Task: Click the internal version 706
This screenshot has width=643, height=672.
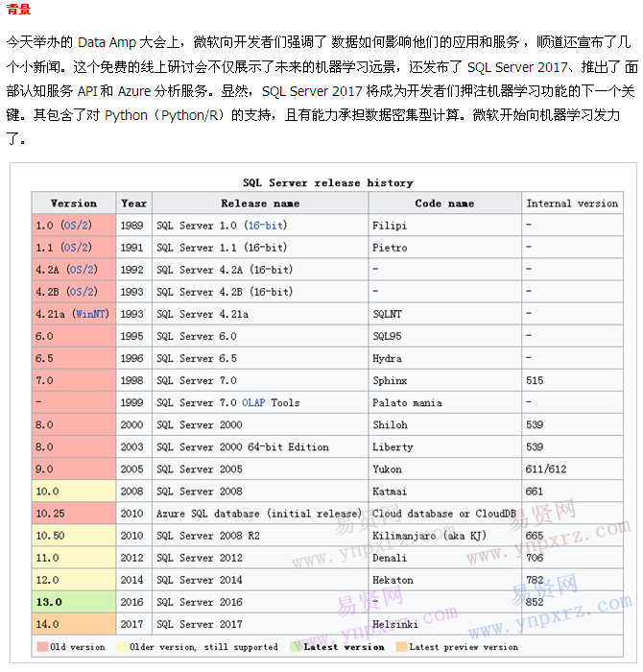Action: [535, 558]
